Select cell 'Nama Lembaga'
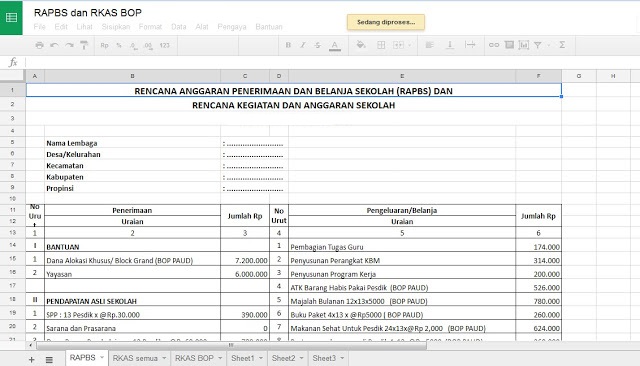The width and height of the screenshot is (640, 366). [132, 143]
